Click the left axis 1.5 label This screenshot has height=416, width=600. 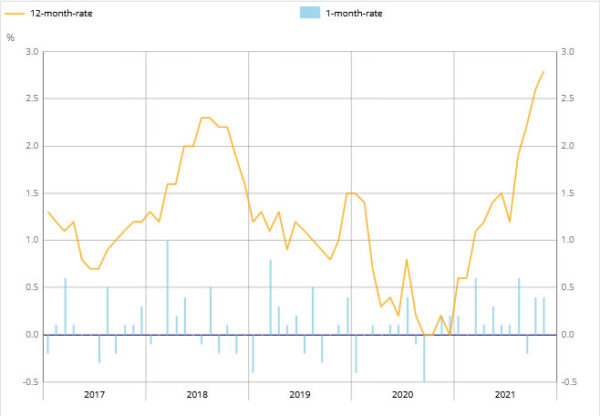(32, 193)
